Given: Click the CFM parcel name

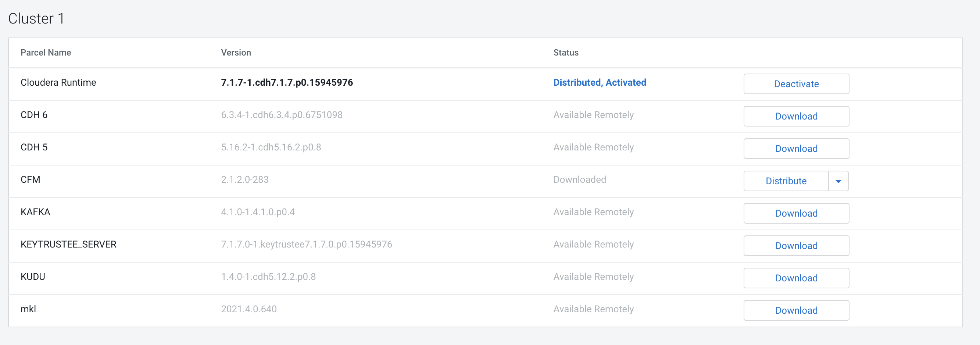Looking at the screenshot, I should click(x=31, y=179).
